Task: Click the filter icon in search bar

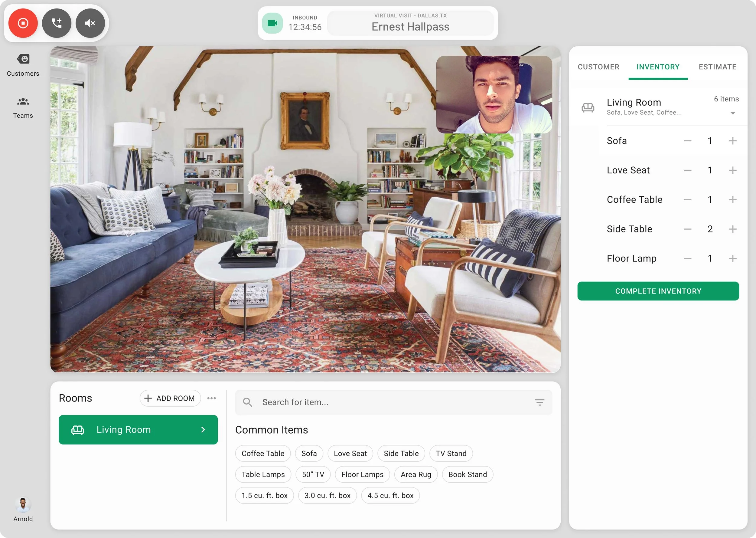Action: pyautogui.click(x=539, y=402)
